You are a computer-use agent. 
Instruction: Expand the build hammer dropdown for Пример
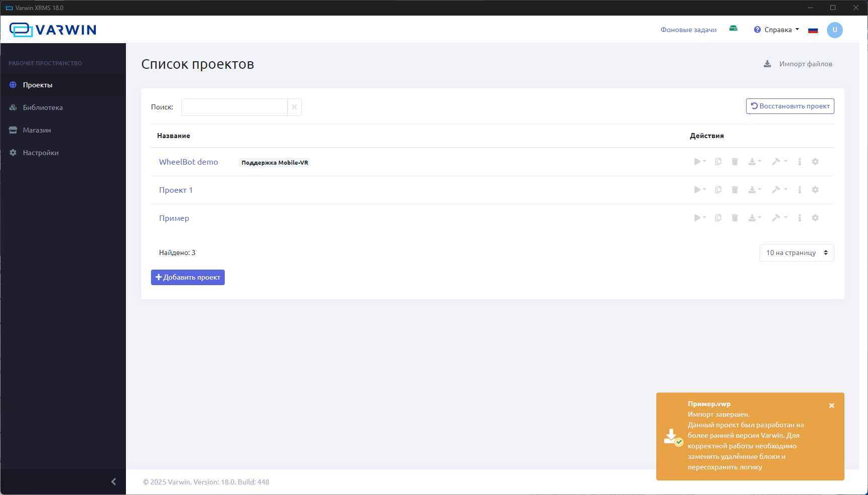[779, 218]
